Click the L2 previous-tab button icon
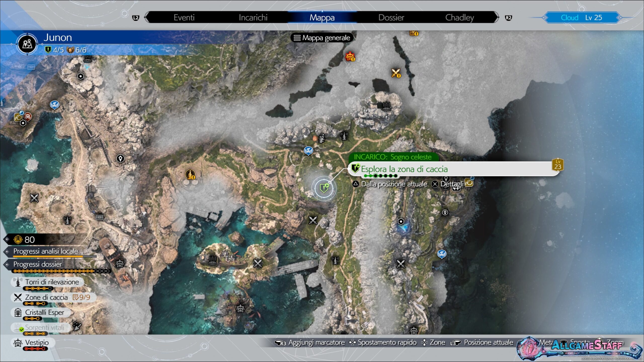644x362 pixels. click(x=136, y=18)
